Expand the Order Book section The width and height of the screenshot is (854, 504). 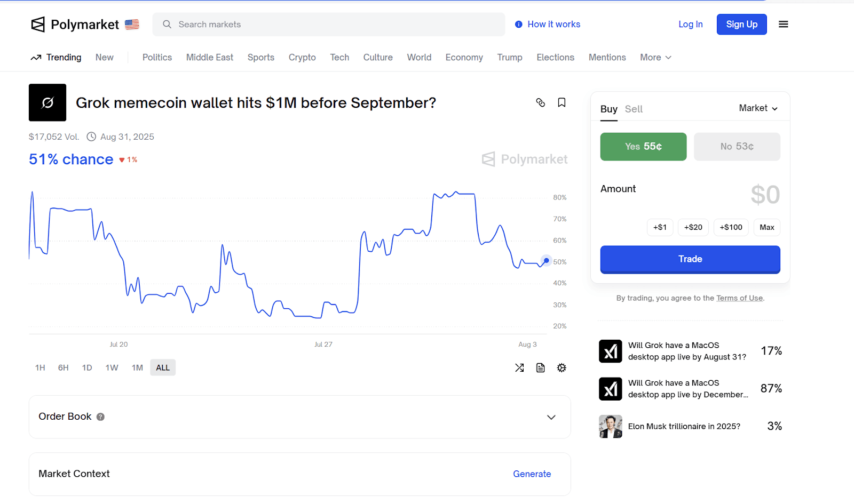click(551, 417)
